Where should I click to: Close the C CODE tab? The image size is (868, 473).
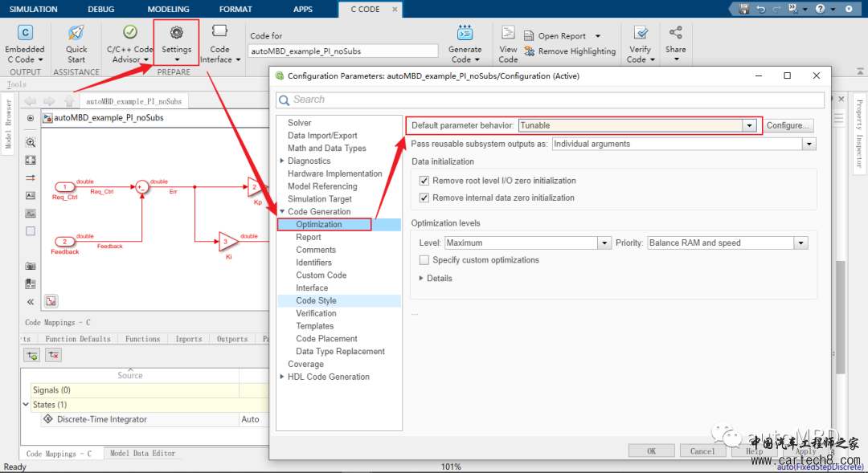click(x=395, y=10)
